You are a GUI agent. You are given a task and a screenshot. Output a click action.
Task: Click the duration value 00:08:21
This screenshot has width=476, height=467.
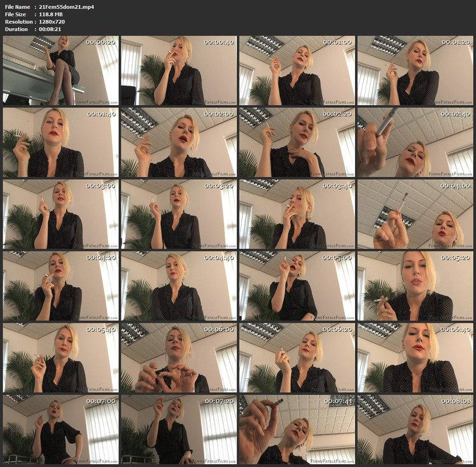click(50, 29)
